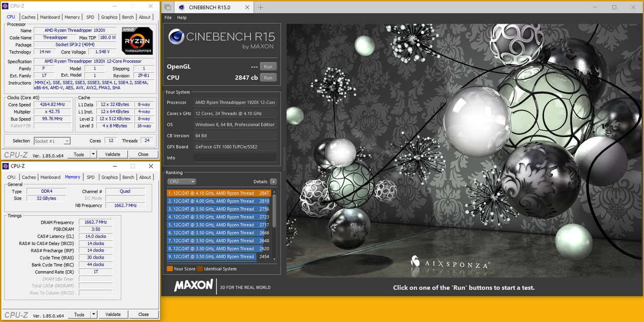
Task: Click the brown Identical System legend swatch
Action: point(200,269)
